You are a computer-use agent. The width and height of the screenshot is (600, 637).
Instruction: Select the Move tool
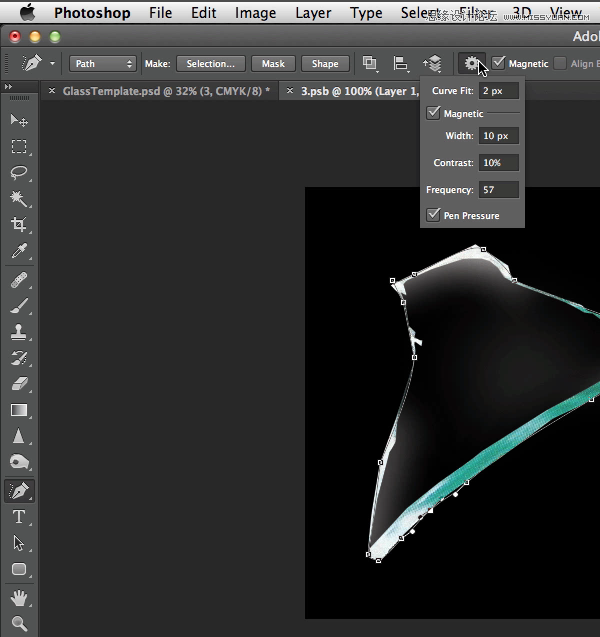tap(18, 120)
